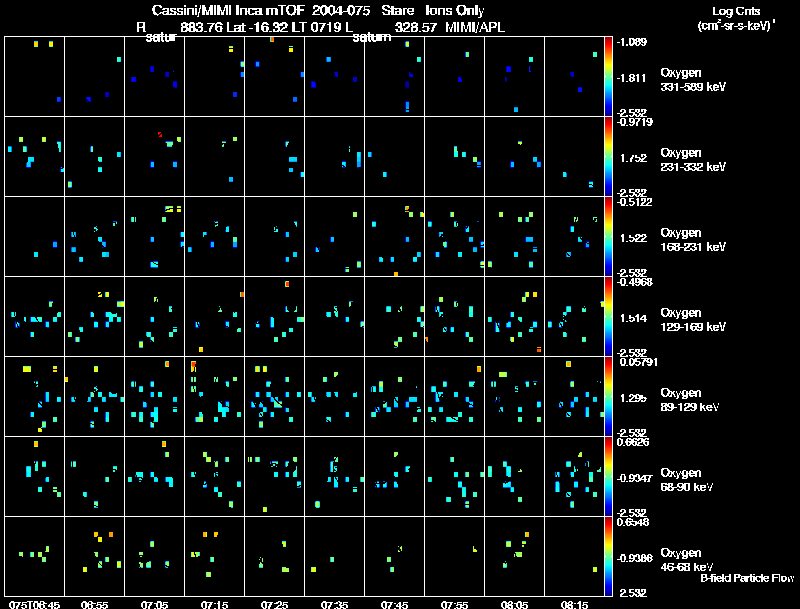The height and width of the screenshot is (609, 800).
Task: Click the 'Lat -16.32' header value
Action: click(x=257, y=27)
